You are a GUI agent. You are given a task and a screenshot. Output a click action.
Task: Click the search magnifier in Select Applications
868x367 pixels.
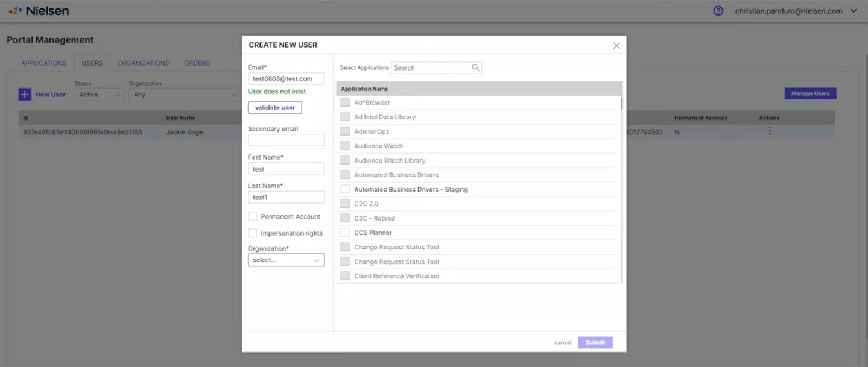(x=476, y=67)
